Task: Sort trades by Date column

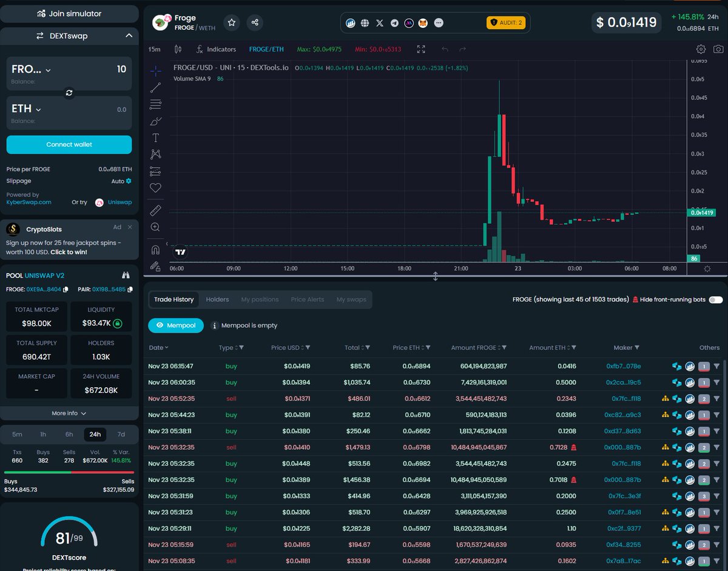Action: (x=159, y=348)
